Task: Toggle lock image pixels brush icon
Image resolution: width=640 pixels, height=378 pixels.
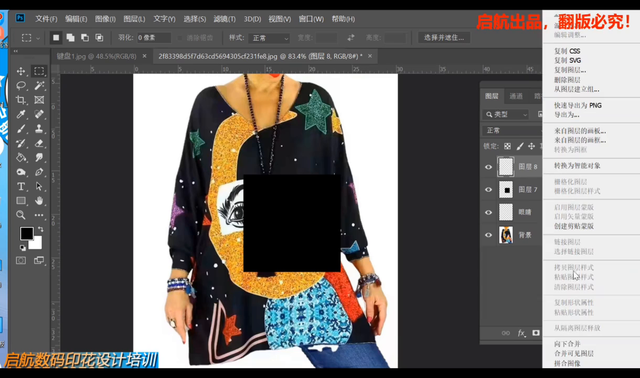Action: pos(520,146)
